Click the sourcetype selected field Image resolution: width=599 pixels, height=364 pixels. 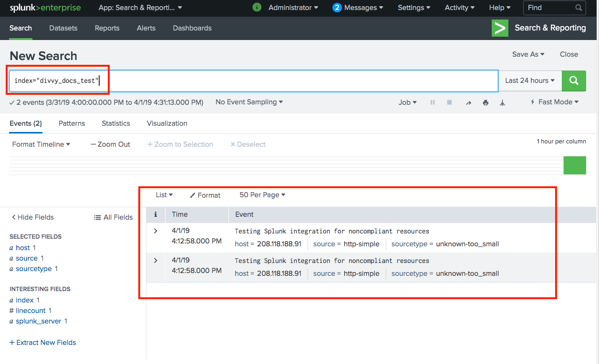point(34,269)
